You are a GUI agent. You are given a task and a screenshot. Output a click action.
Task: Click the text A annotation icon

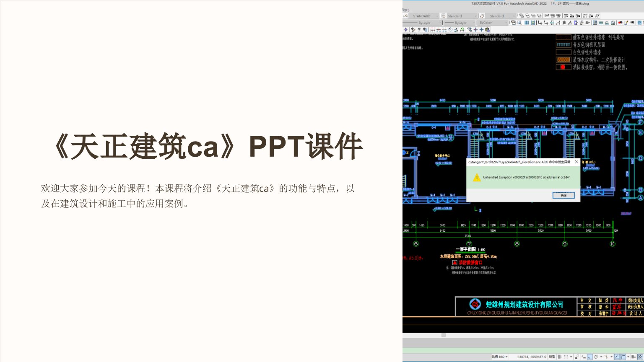570,23
